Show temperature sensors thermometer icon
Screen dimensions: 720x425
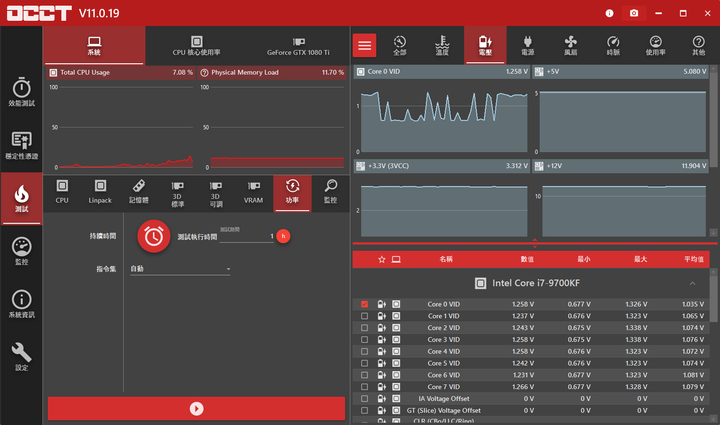pos(442,45)
